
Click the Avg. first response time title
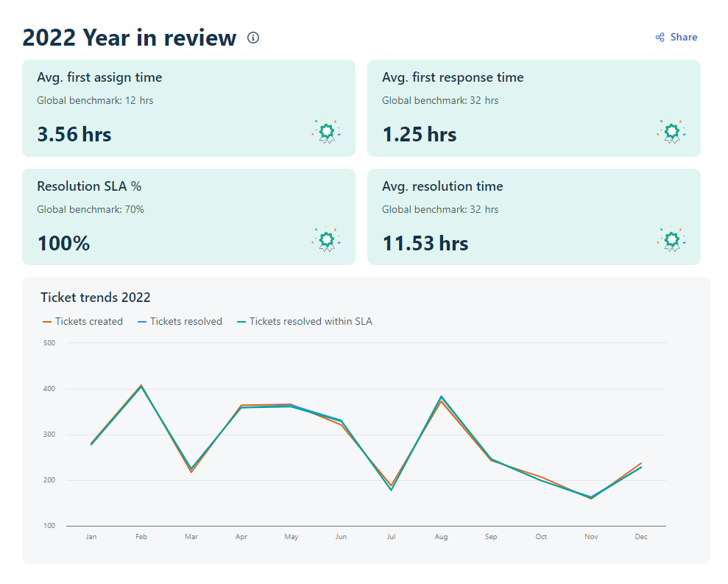click(453, 77)
